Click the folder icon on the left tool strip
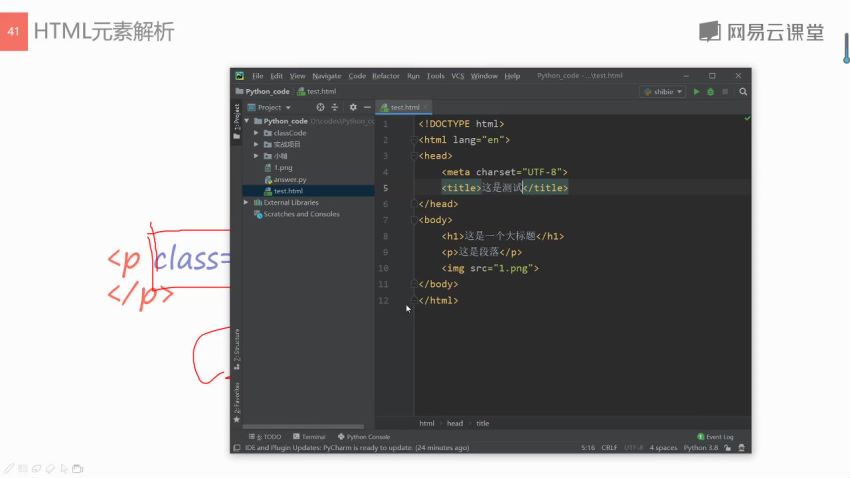This screenshot has width=850, height=478. click(236, 136)
